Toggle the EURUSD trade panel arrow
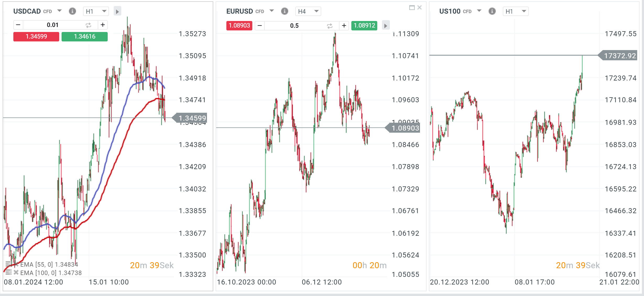Image resolution: width=644 pixels, height=296 pixels. (x=385, y=26)
